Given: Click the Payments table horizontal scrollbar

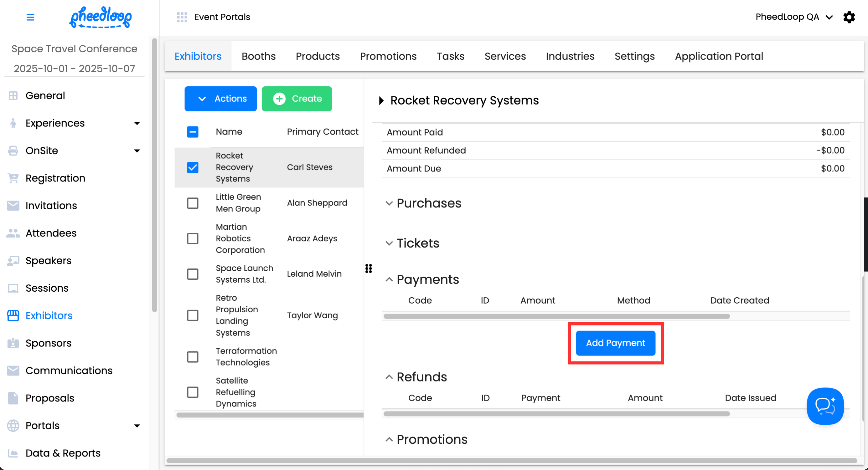Looking at the screenshot, I should pyautogui.click(x=556, y=316).
